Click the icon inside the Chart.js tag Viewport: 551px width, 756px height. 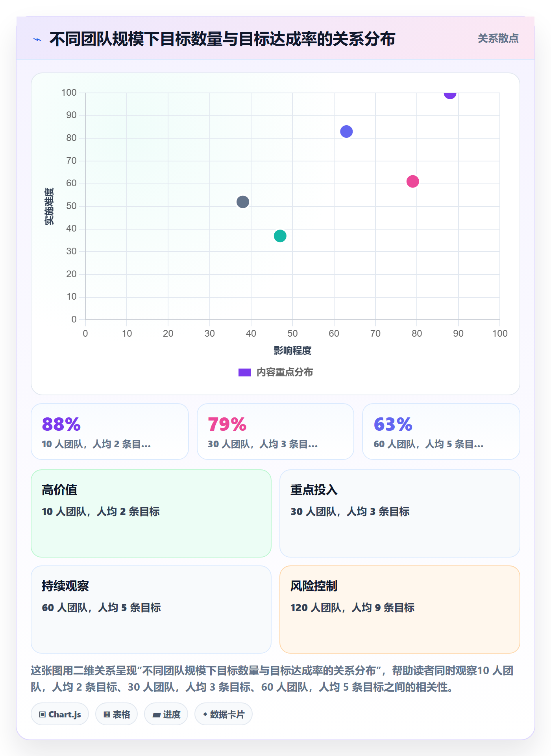tap(43, 714)
